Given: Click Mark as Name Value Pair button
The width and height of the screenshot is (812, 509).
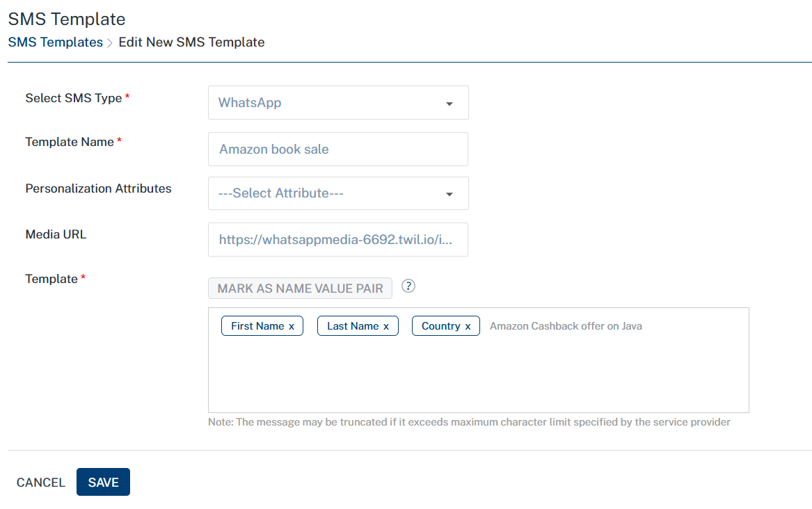Looking at the screenshot, I should tap(300, 289).
